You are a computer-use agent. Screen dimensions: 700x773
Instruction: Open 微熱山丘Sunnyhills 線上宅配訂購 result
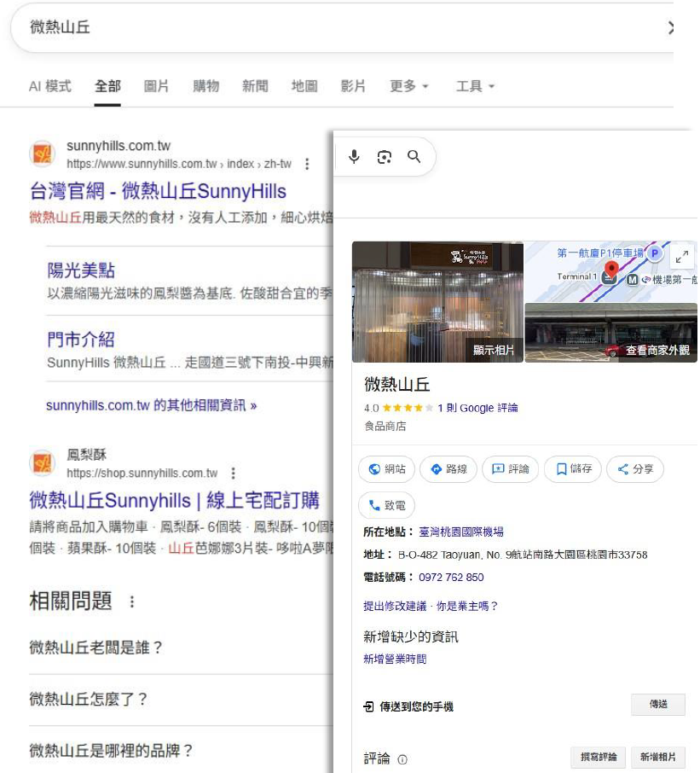tap(175, 500)
